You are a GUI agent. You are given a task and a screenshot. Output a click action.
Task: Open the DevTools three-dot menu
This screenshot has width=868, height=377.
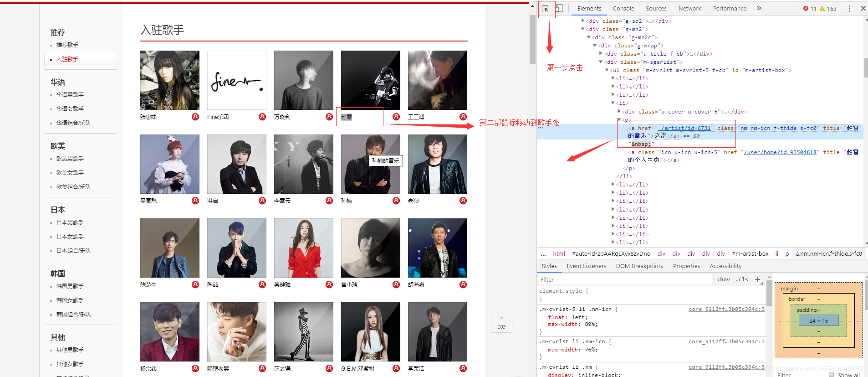849,8
